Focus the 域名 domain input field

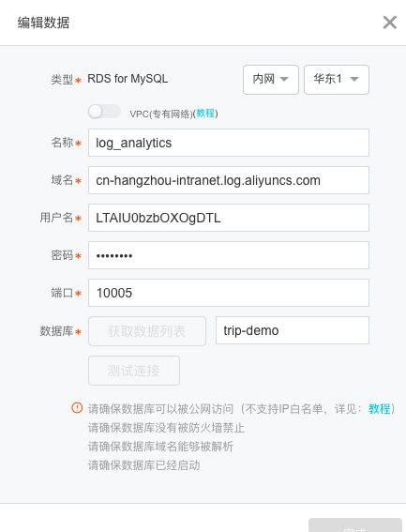tap(229, 180)
